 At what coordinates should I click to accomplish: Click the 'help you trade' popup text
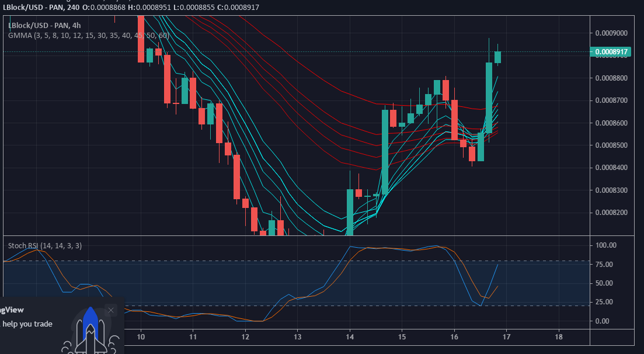click(27, 324)
